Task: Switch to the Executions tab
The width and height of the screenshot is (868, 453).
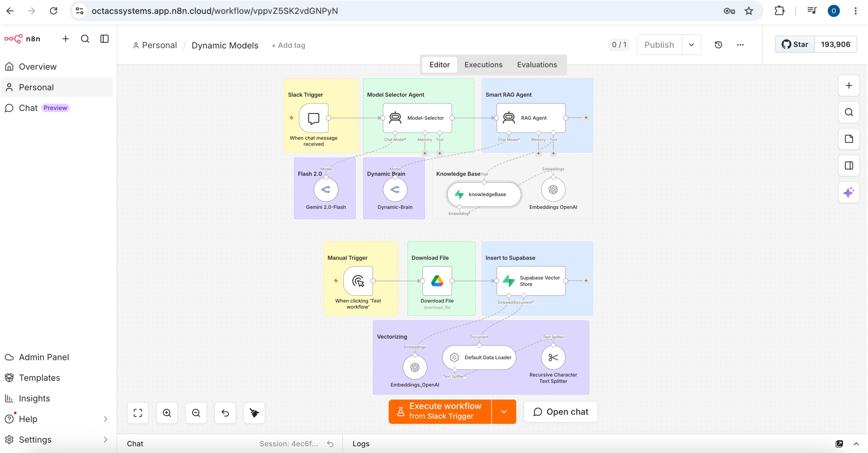Action: tap(483, 65)
